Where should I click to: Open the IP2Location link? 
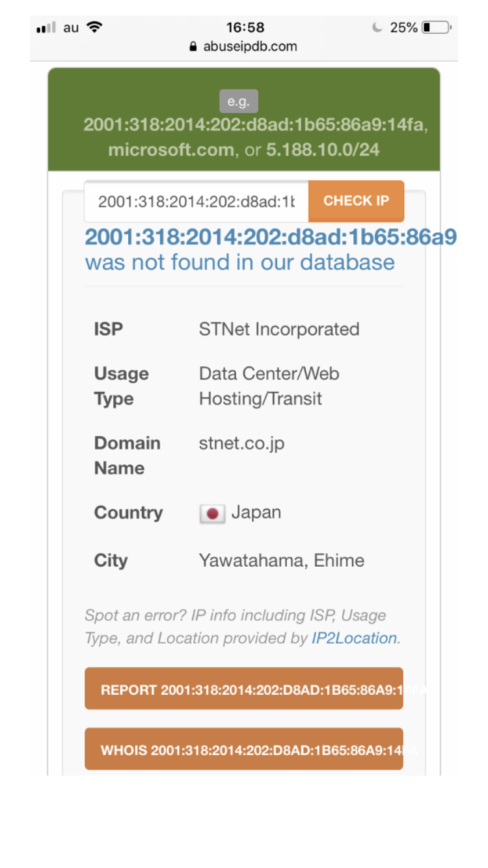coord(354,638)
